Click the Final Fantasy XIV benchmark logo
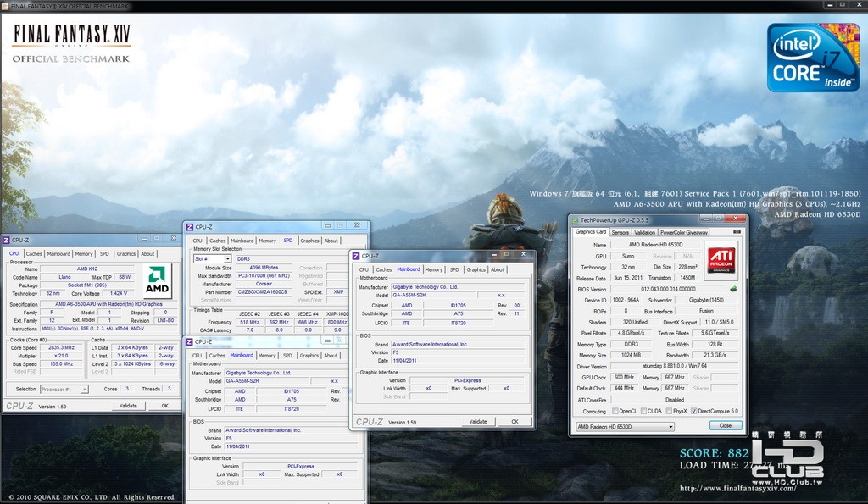Viewport: 868px width, 504px height. coord(71,41)
